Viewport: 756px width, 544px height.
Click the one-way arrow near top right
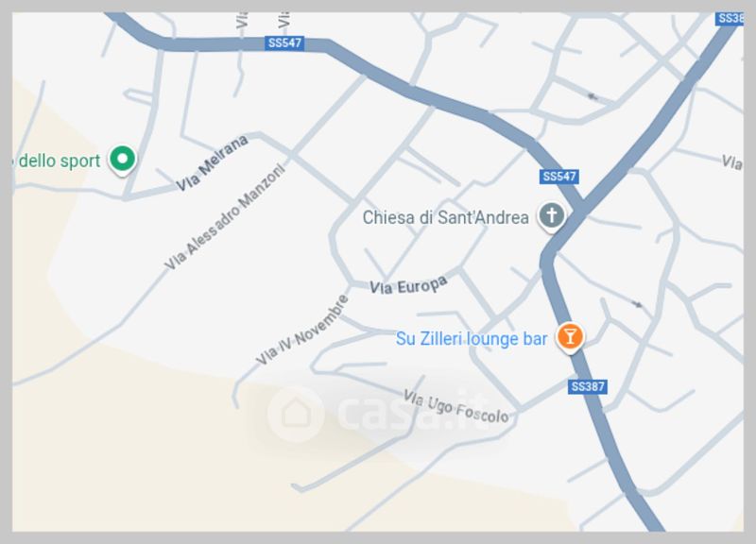point(593,97)
